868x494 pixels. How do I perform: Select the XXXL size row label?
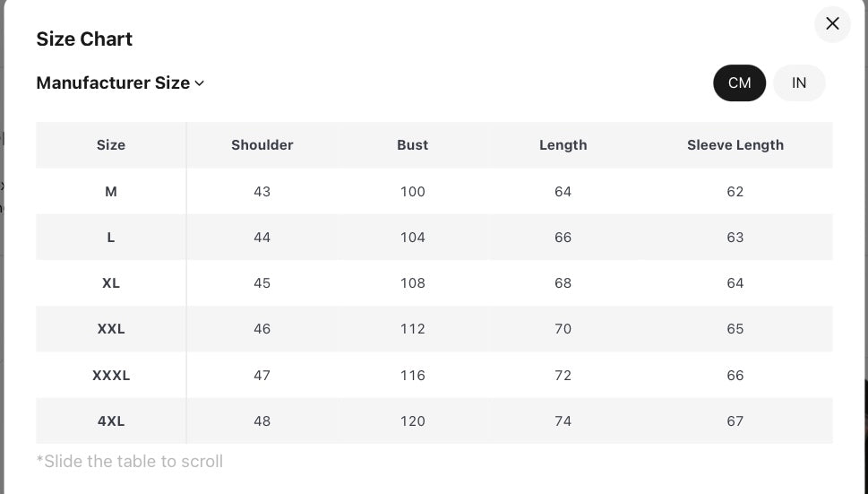[x=111, y=375]
